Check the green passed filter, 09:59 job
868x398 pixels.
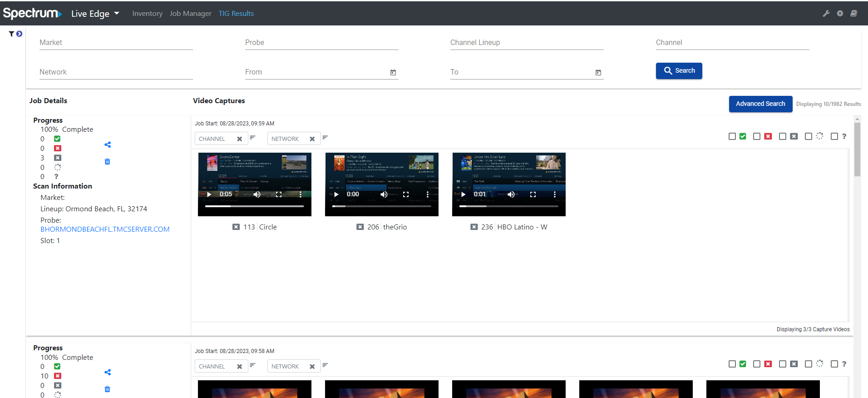pos(732,136)
